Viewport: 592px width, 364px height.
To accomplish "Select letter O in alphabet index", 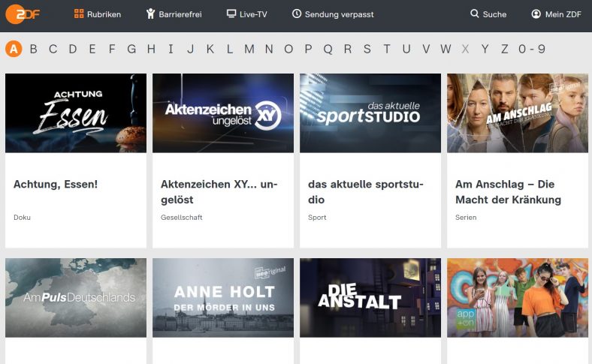I will pyautogui.click(x=288, y=49).
